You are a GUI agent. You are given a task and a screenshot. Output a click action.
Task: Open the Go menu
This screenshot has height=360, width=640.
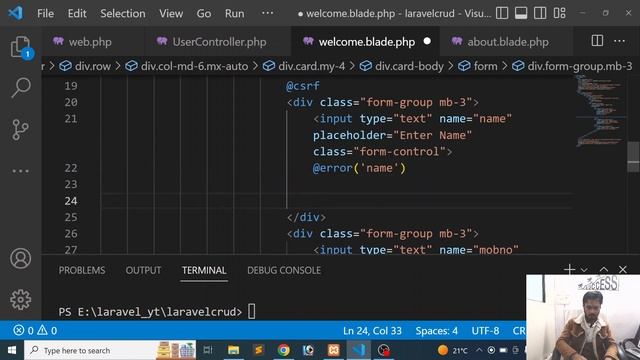[x=204, y=13]
